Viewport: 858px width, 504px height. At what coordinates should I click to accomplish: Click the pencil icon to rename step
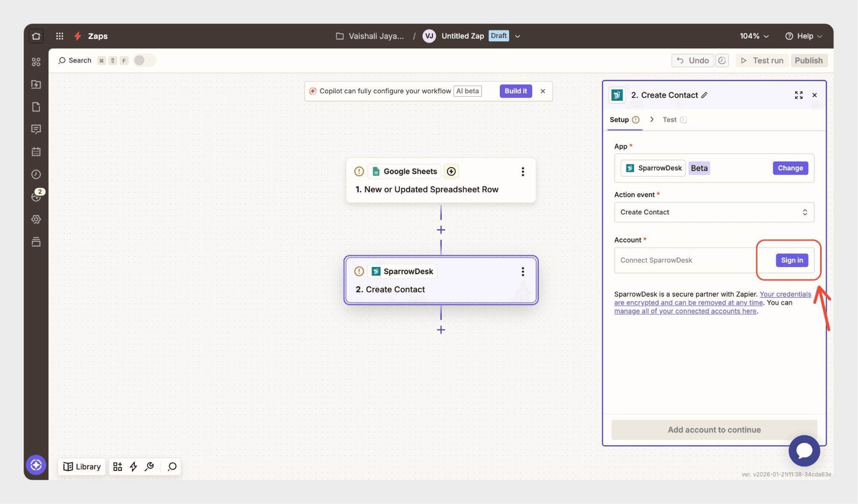705,95
